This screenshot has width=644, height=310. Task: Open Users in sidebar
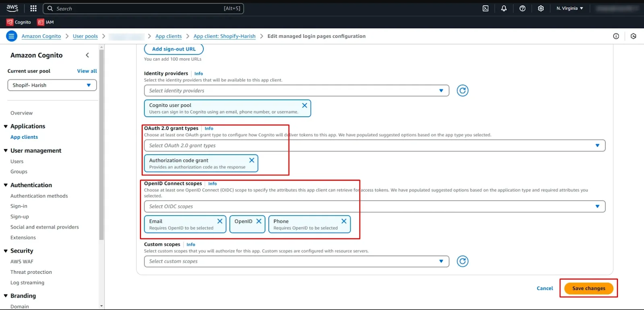tap(17, 161)
